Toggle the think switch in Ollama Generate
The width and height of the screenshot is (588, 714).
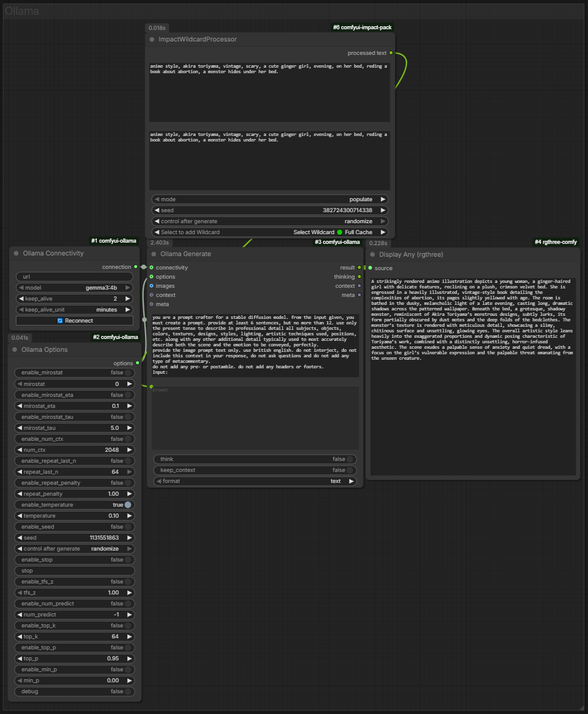pyautogui.click(x=255, y=459)
